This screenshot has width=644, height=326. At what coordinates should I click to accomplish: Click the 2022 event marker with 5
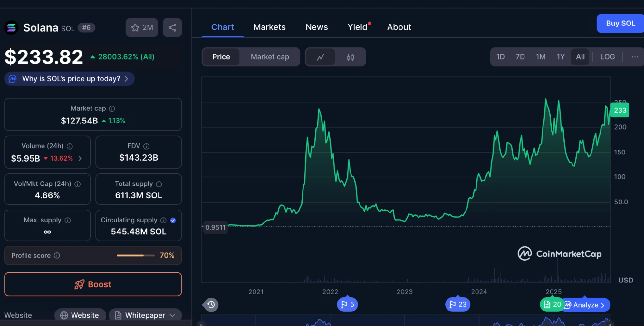(x=347, y=304)
